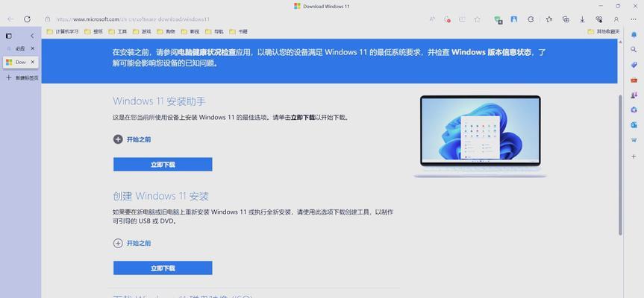
Task: Open the Extensions puzzle icon
Action: point(531,19)
